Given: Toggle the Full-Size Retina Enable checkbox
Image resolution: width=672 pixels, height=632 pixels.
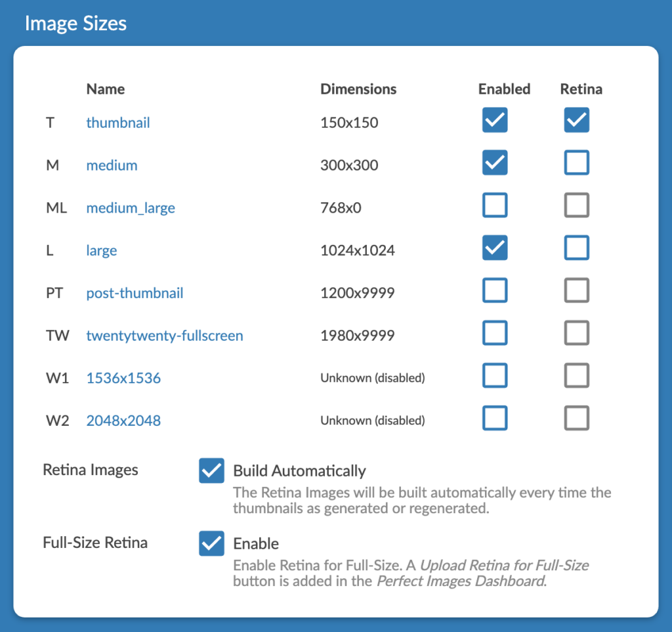Looking at the screenshot, I should click(x=211, y=543).
